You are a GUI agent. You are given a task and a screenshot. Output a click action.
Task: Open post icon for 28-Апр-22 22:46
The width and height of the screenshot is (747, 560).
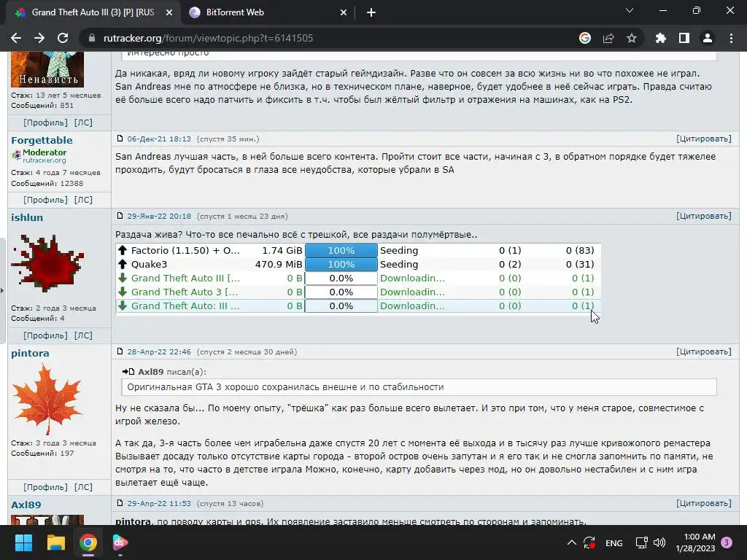point(120,351)
